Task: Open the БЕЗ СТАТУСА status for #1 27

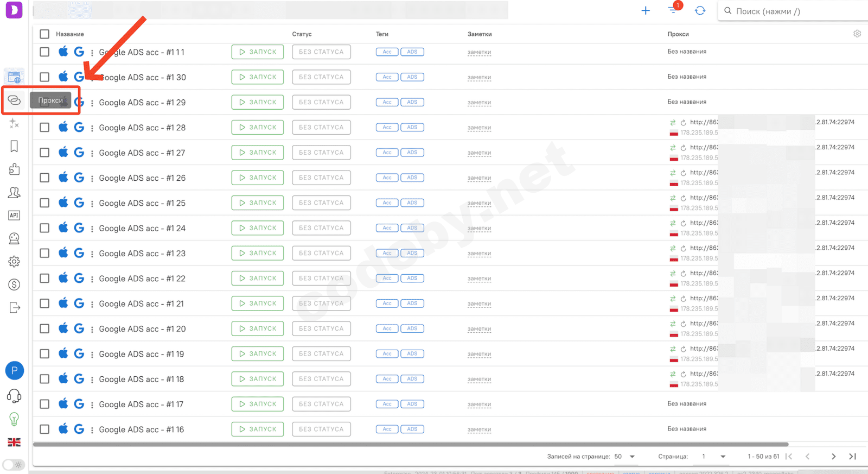Action: (x=321, y=153)
